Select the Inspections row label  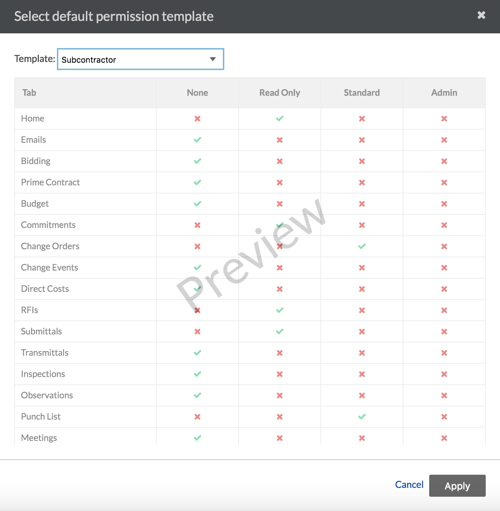[x=43, y=374]
